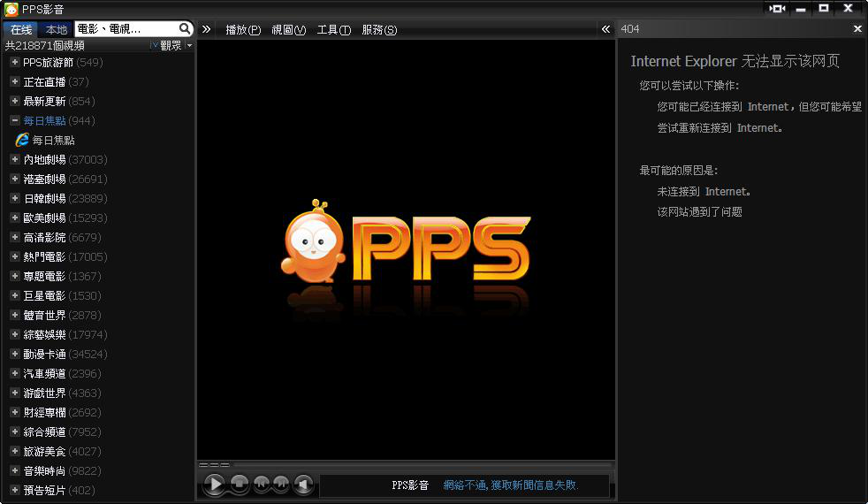This screenshot has width=868, height=504.
Task: Click the 404 panel title
Action: click(x=630, y=29)
